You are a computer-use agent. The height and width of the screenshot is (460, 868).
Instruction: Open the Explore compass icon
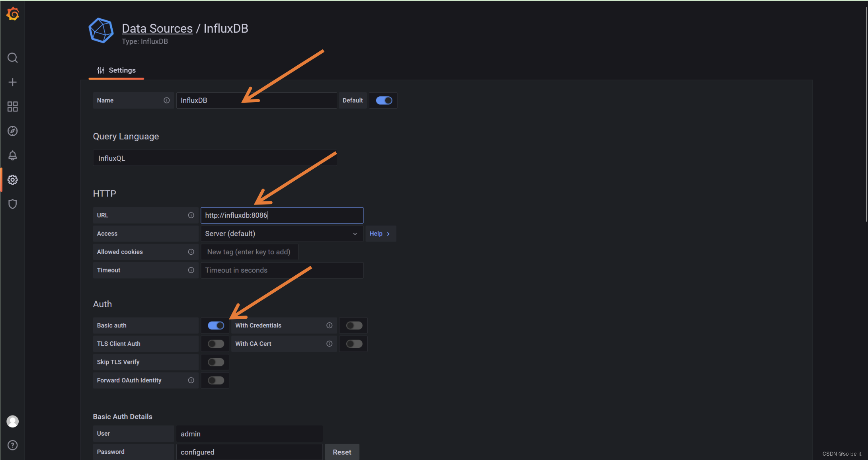click(13, 131)
